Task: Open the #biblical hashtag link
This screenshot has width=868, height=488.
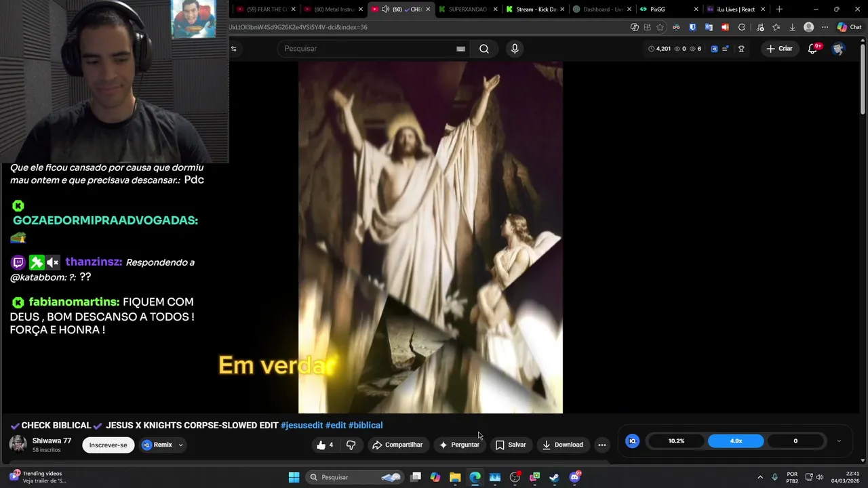Action: coord(366,426)
